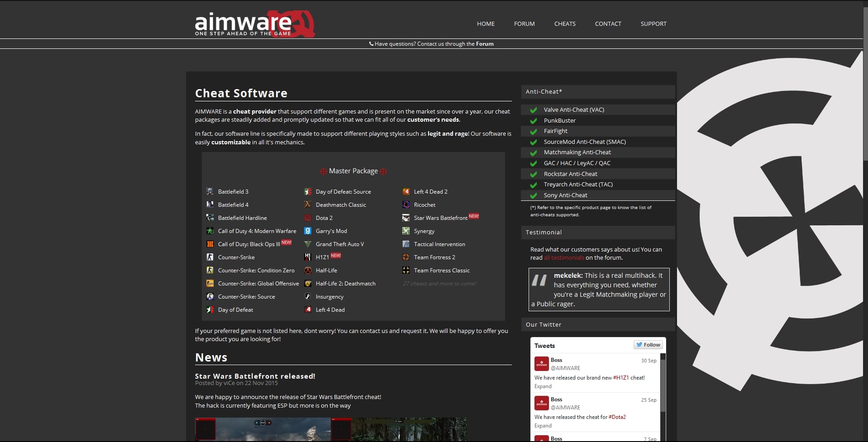Click the Left 4 Dead icon
The image size is (868, 442).
click(x=308, y=309)
